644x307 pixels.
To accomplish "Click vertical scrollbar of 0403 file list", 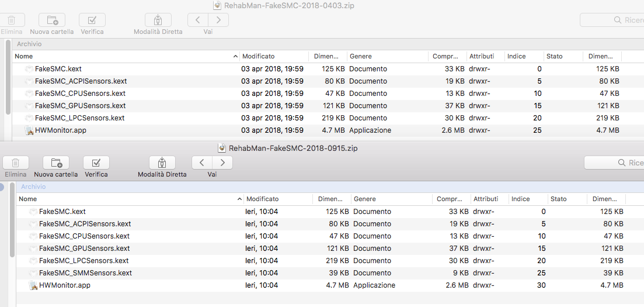I will click(x=8, y=77).
